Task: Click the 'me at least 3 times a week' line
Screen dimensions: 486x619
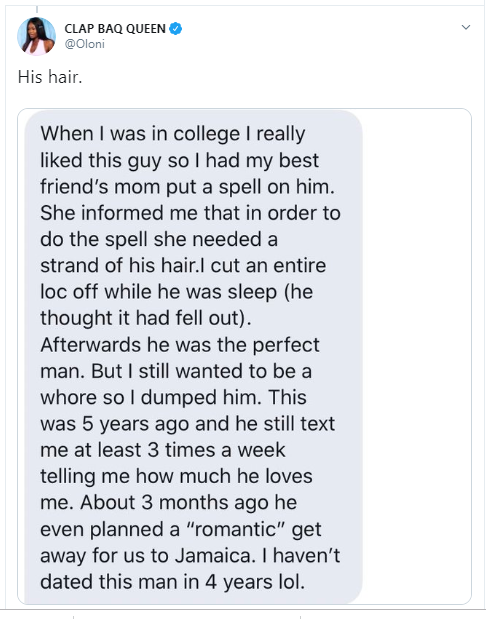Action: (162, 450)
